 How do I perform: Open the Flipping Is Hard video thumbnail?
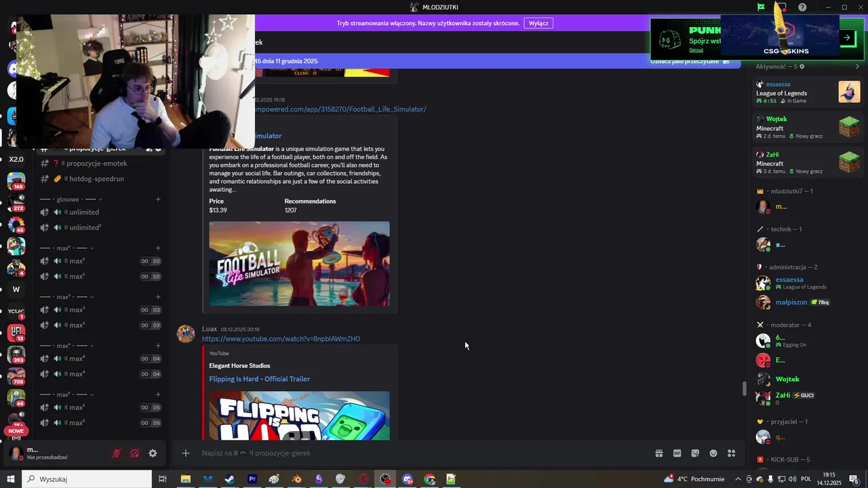click(x=299, y=415)
